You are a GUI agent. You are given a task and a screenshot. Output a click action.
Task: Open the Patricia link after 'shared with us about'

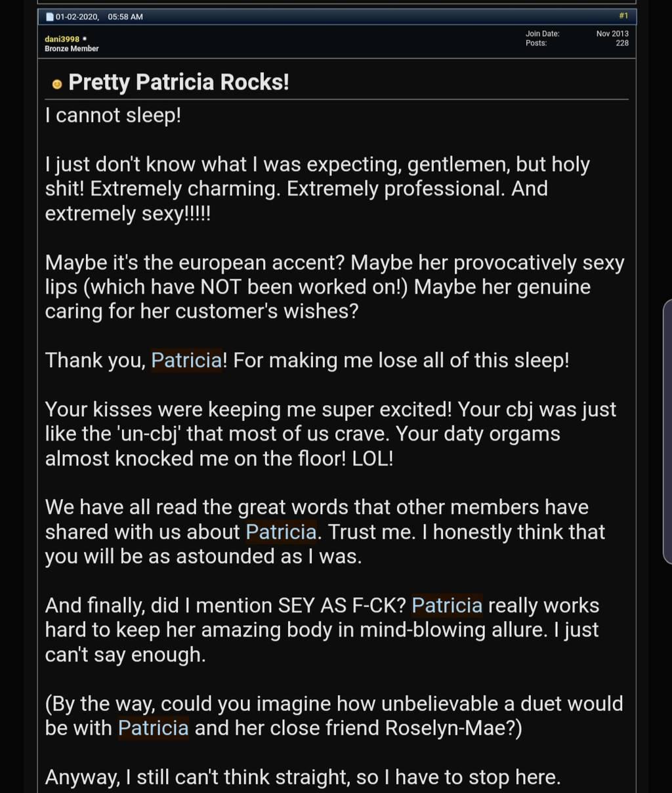click(x=281, y=532)
